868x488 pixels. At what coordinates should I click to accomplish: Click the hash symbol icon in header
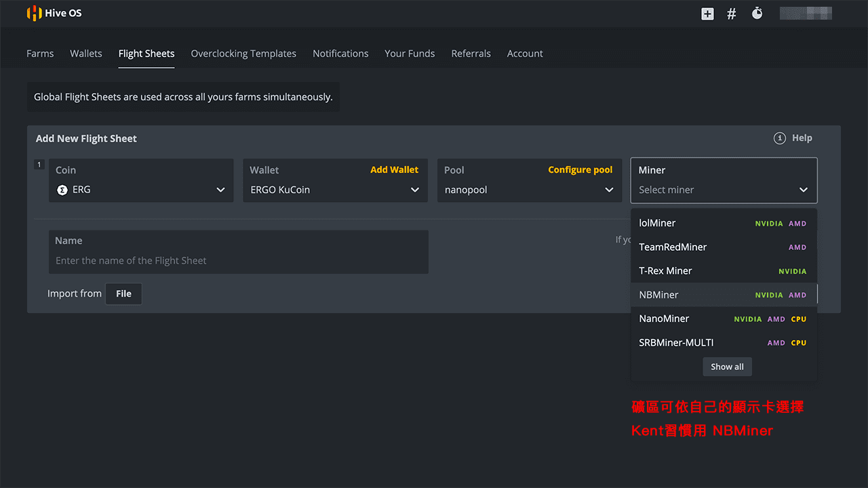732,14
